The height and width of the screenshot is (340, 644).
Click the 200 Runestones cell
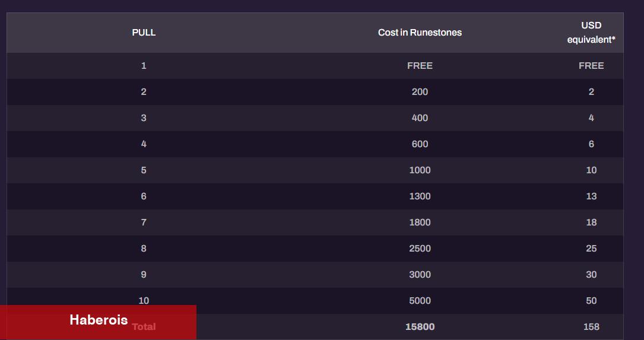click(x=420, y=92)
